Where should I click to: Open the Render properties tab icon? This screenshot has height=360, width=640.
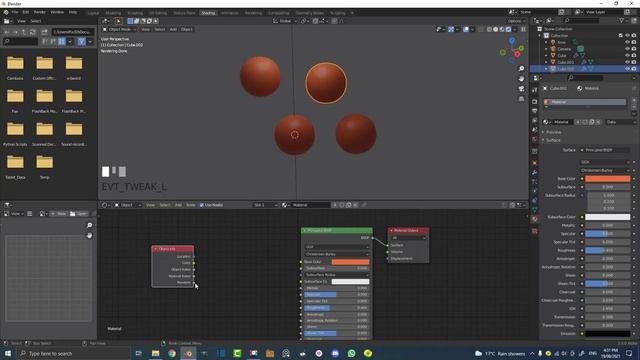point(535,101)
